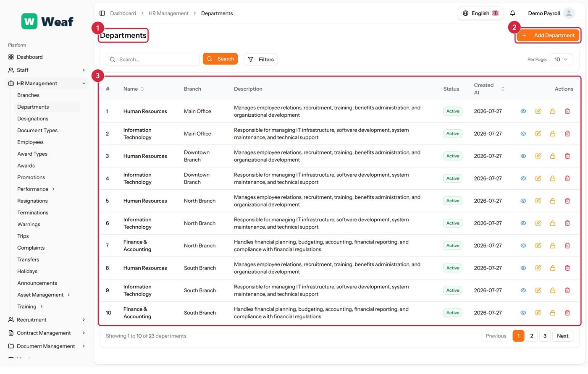Sort by the Name column header
The width and height of the screenshot is (588, 374).
coord(134,89)
